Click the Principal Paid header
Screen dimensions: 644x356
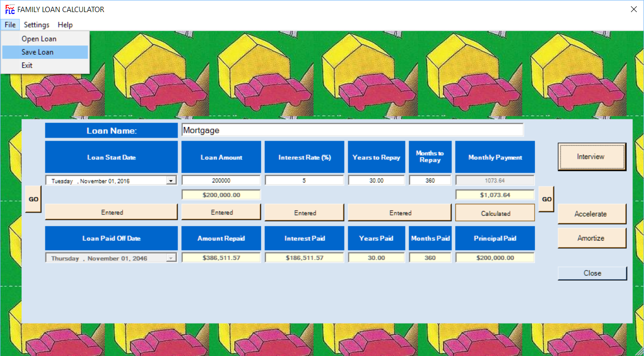tap(495, 238)
